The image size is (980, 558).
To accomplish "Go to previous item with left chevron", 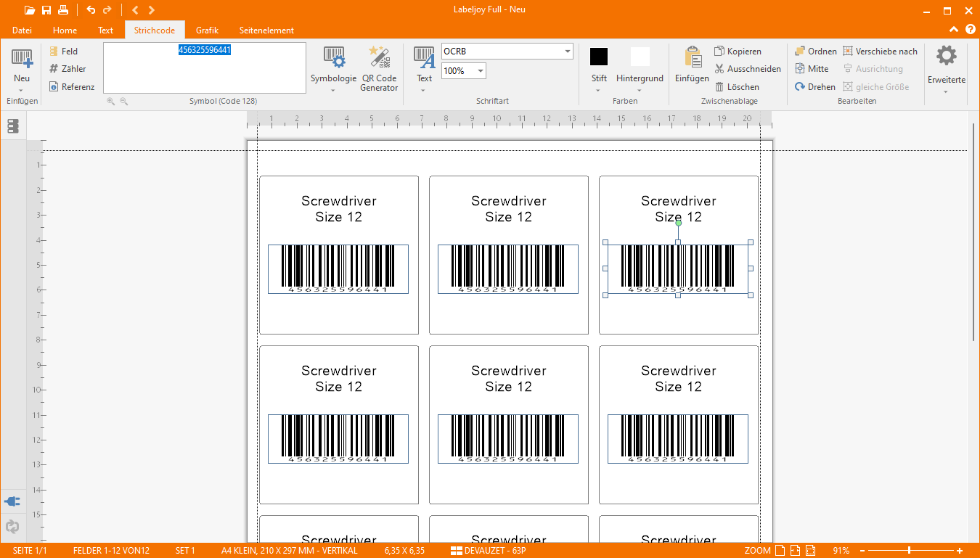I will pyautogui.click(x=135, y=10).
